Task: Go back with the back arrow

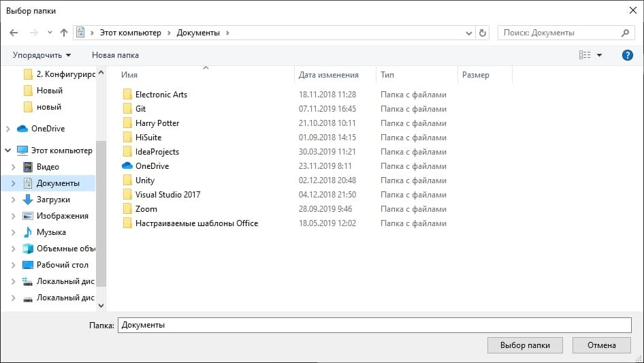Action: pos(14,33)
